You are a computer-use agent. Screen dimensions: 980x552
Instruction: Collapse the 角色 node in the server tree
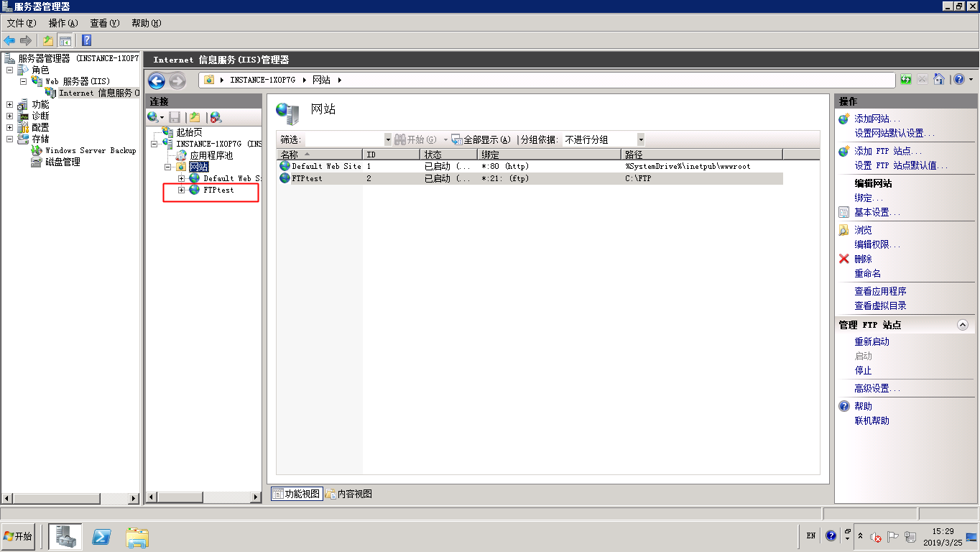coord(10,70)
